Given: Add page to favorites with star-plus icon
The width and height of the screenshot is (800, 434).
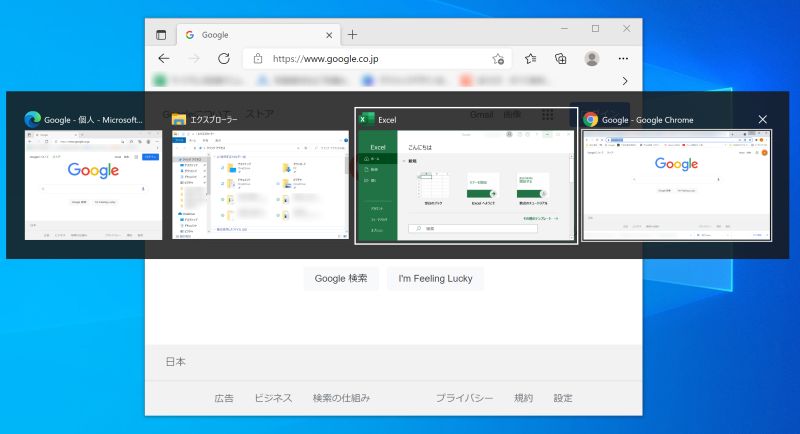Looking at the screenshot, I should (498, 59).
